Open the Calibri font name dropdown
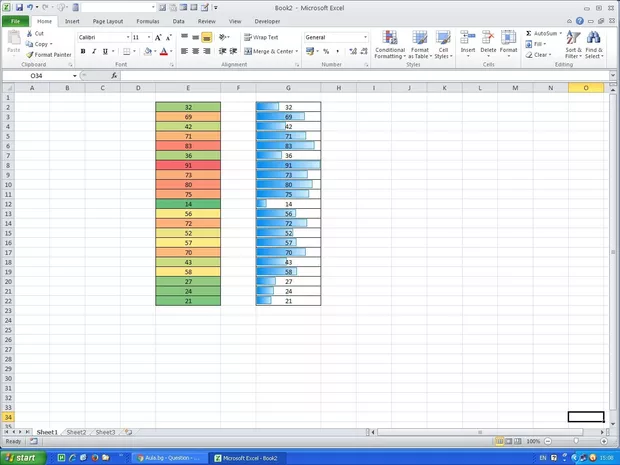620x465 pixels. tap(128, 37)
